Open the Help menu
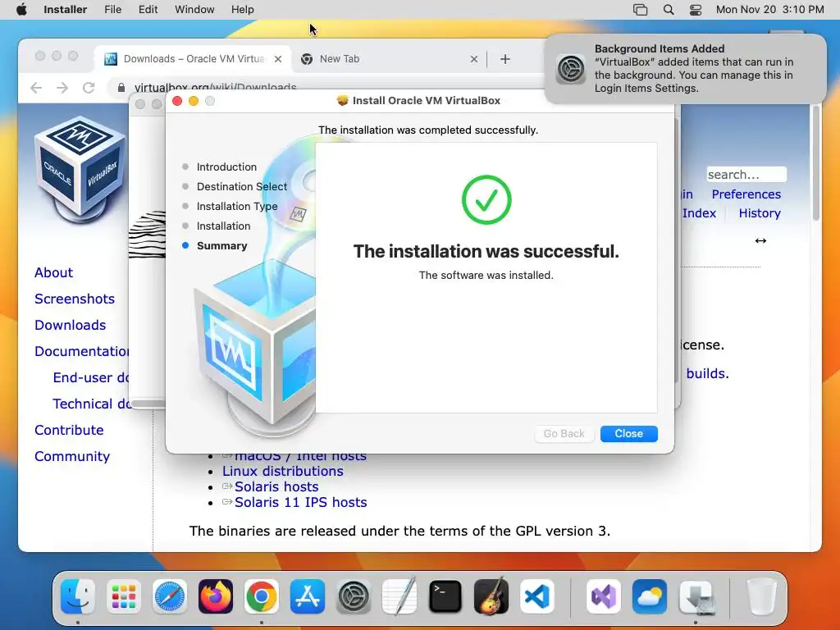Viewport: 840px width, 630px height. [x=243, y=10]
